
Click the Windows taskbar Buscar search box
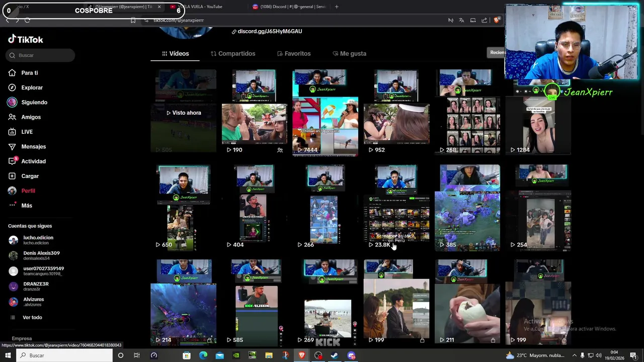click(64, 355)
